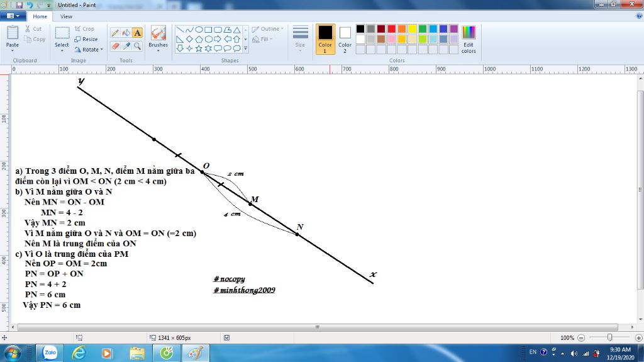Select the Pencil tool
644x362 pixels.
click(x=115, y=33)
